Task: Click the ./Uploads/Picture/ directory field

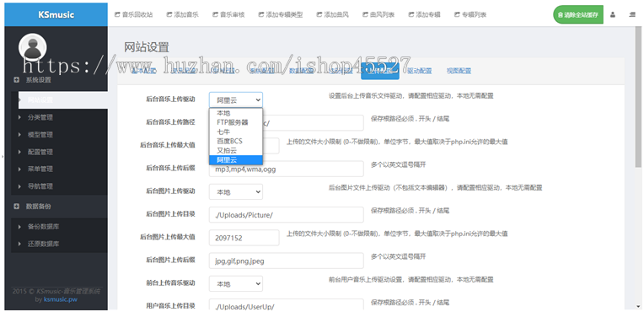Action: (x=287, y=215)
